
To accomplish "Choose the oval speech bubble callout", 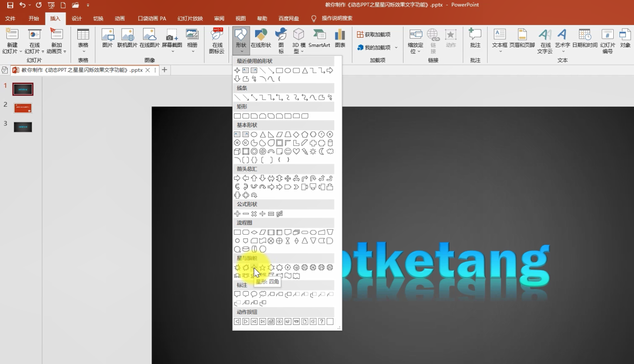I will point(254,294).
